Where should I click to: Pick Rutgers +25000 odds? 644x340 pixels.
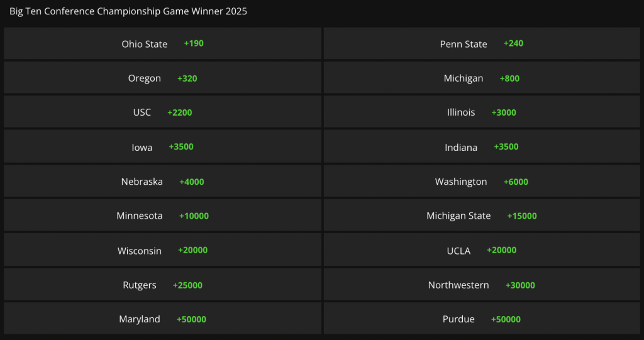[162, 285]
